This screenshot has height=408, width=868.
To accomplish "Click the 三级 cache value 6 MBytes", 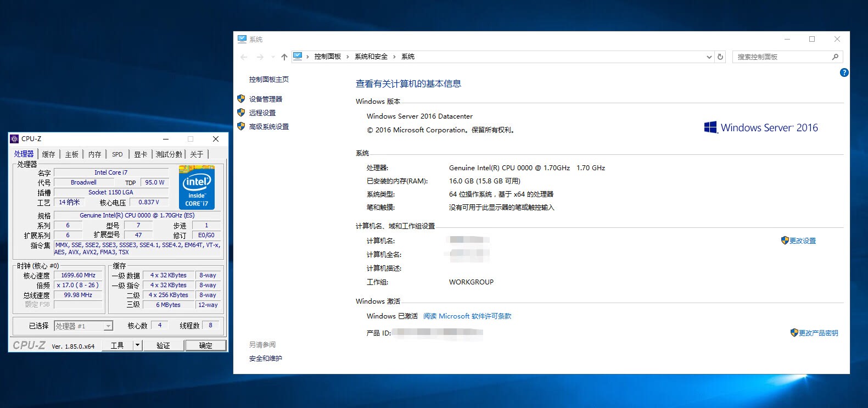I will 168,305.
